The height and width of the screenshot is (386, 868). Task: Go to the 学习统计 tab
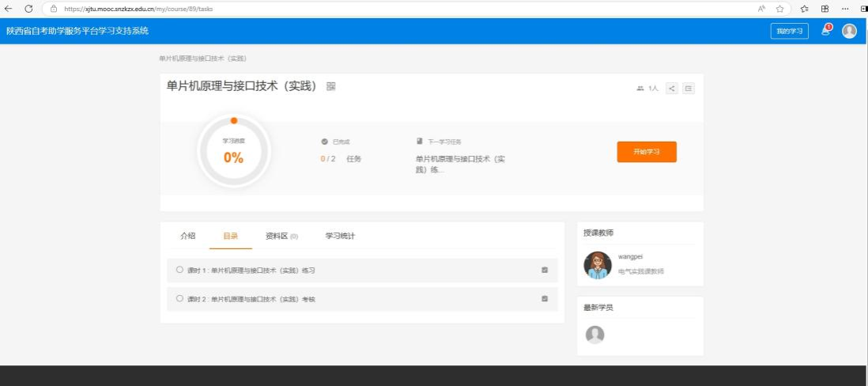click(340, 236)
